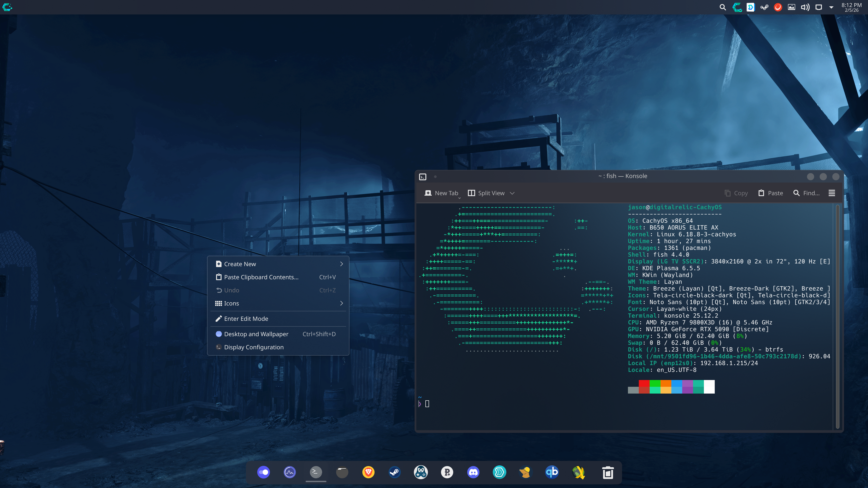Launch qBittorrent from the dock
Screen dimensions: 868x488
point(552,472)
